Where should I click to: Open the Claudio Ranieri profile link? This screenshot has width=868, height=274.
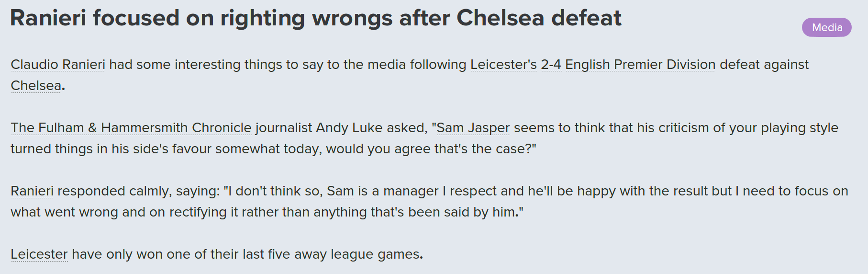click(58, 65)
